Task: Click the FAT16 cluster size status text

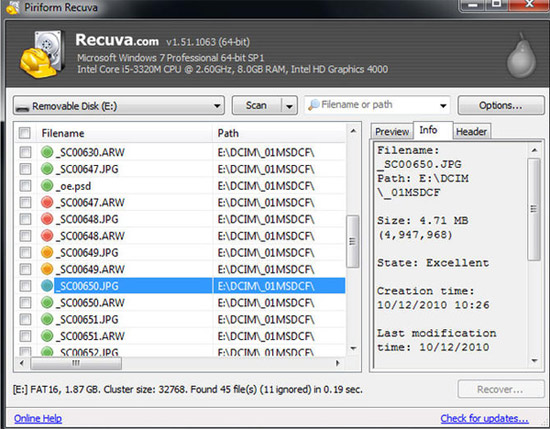Action: tap(188, 389)
